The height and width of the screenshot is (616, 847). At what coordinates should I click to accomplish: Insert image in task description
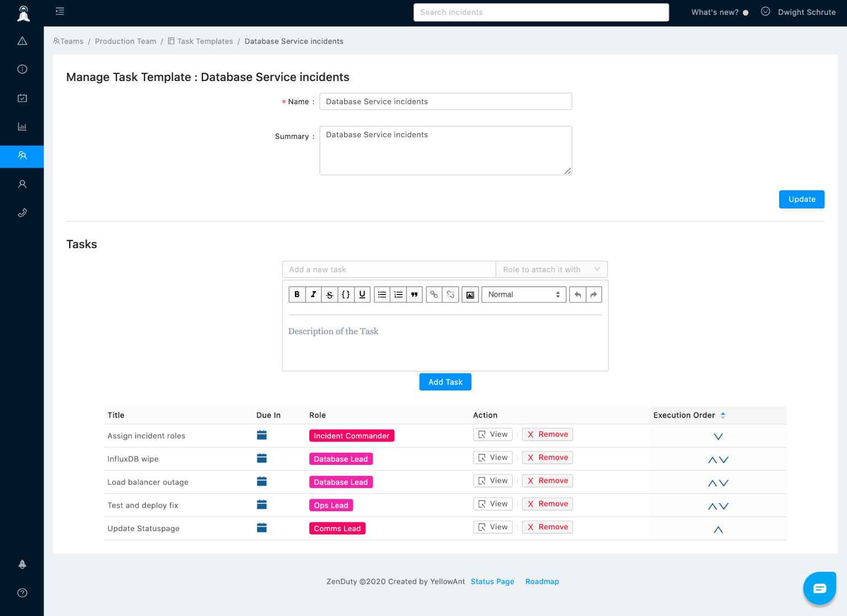tap(470, 294)
